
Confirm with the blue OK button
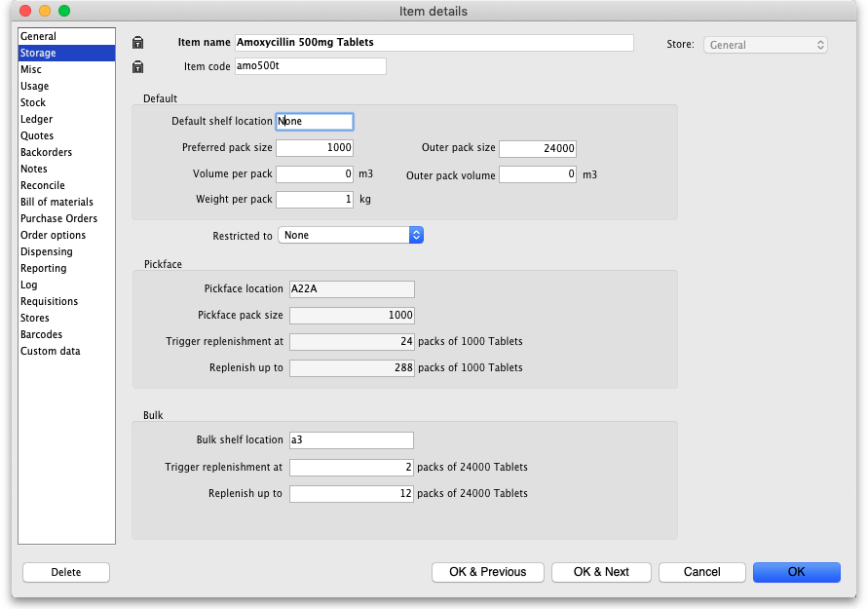[796, 572]
